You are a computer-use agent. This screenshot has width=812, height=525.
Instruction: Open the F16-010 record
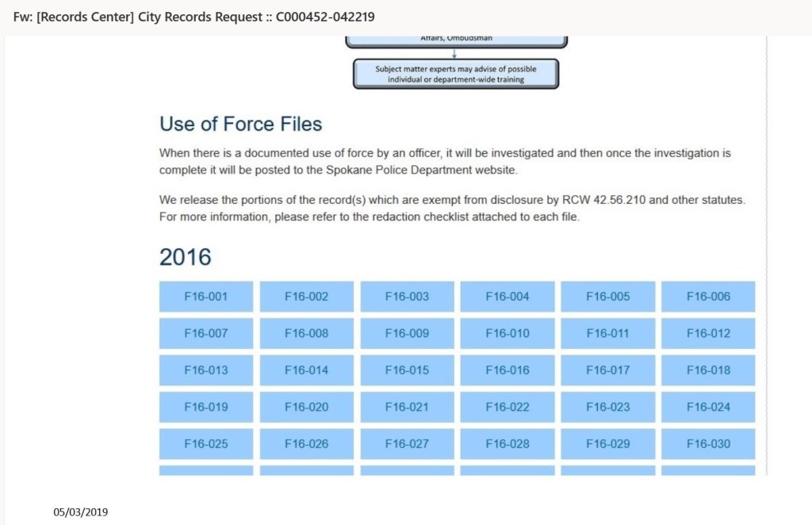507,334
